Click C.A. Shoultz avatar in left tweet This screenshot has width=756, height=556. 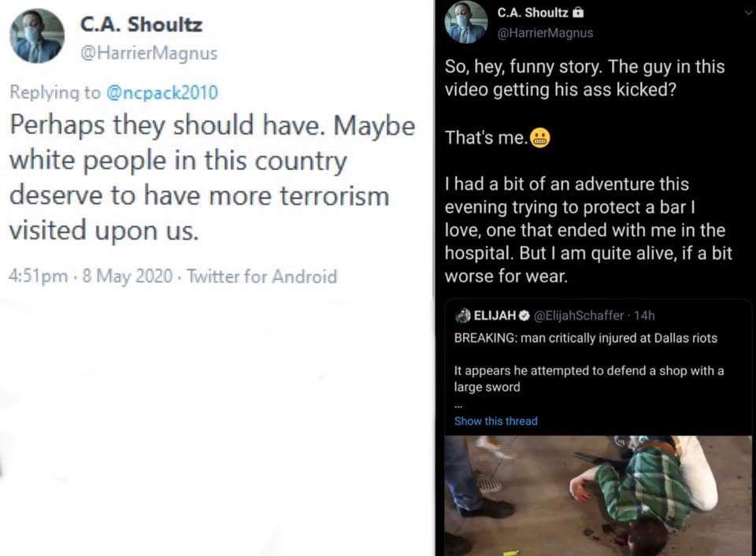tap(36, 36)
